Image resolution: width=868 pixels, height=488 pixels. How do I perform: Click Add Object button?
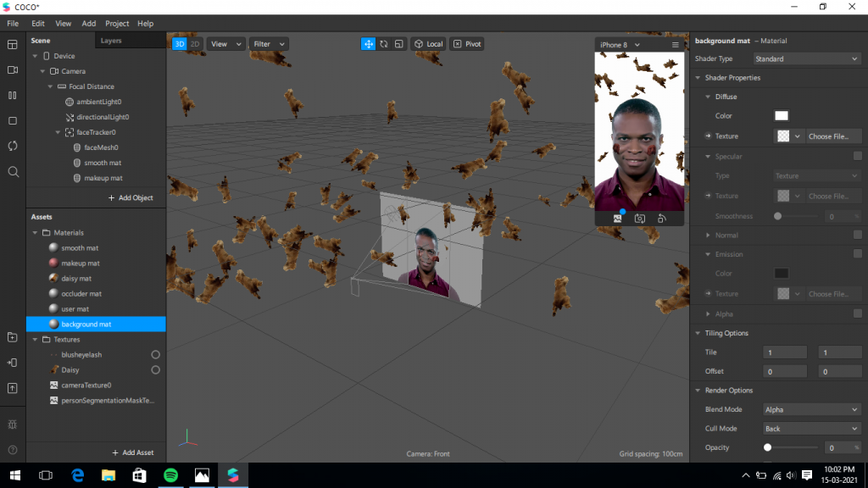tap(131, 197)
